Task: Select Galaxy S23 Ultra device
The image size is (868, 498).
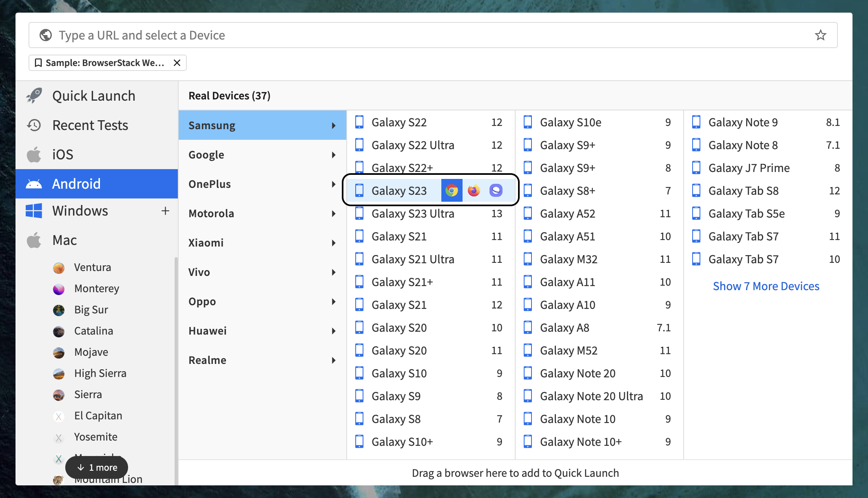Action: tap(412, 213)
